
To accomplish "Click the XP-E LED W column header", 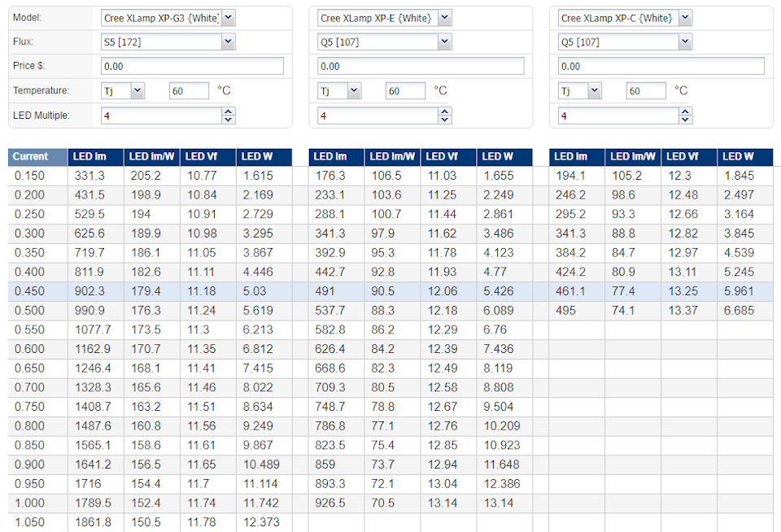I will (x=504, y=156).
